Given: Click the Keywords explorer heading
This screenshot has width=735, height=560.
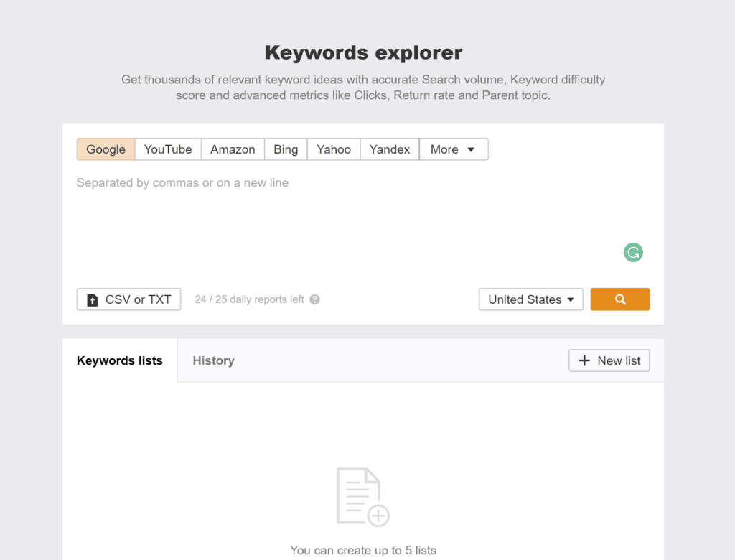Looking at the screenshot, I should (363, 52).
